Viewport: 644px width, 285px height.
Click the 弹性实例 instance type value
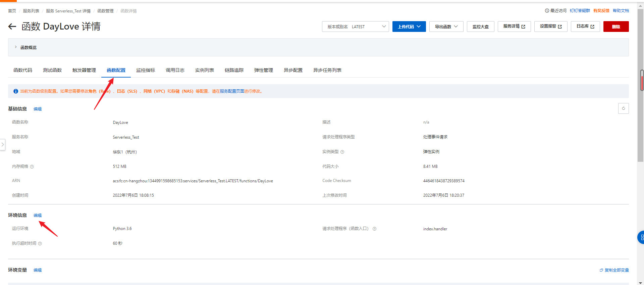[x=431, y=152]
